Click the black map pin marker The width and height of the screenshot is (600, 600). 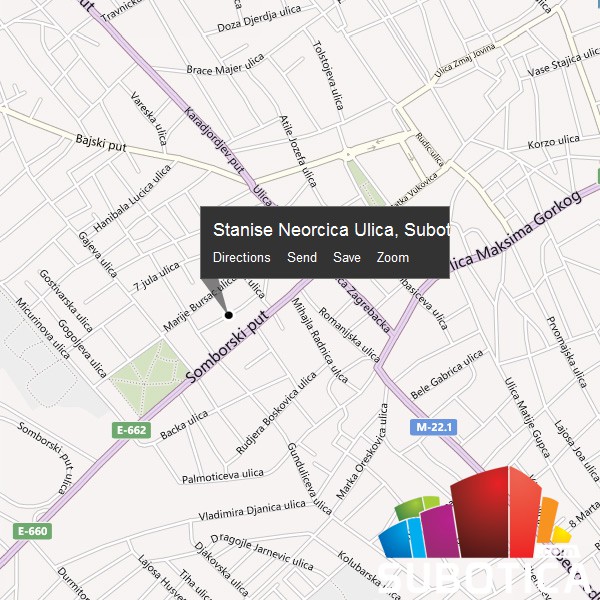228,315
